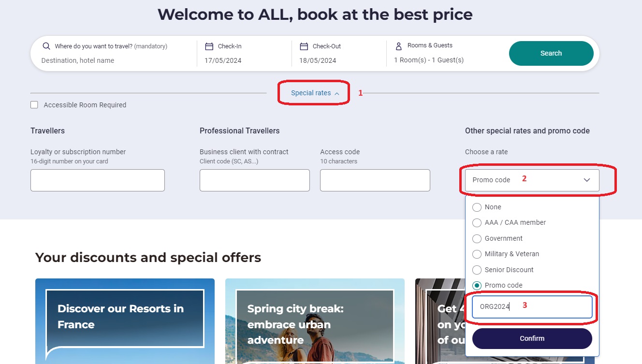Select the Government rate radio button

tap(477, 239)
